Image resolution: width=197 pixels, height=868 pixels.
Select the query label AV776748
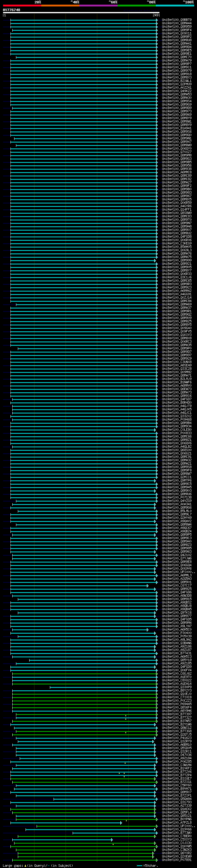click(x=11, y=10)
